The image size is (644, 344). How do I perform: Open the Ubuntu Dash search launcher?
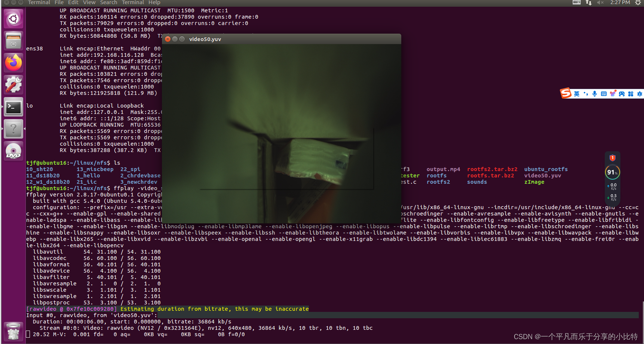(13, 19)
